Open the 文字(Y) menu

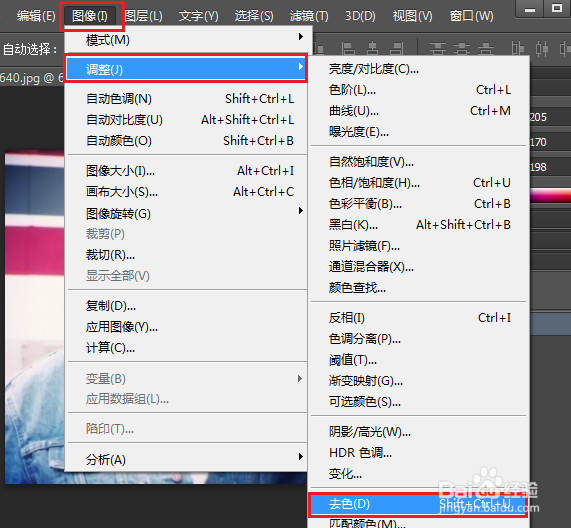pyautogui.click(x=198, y=16)
